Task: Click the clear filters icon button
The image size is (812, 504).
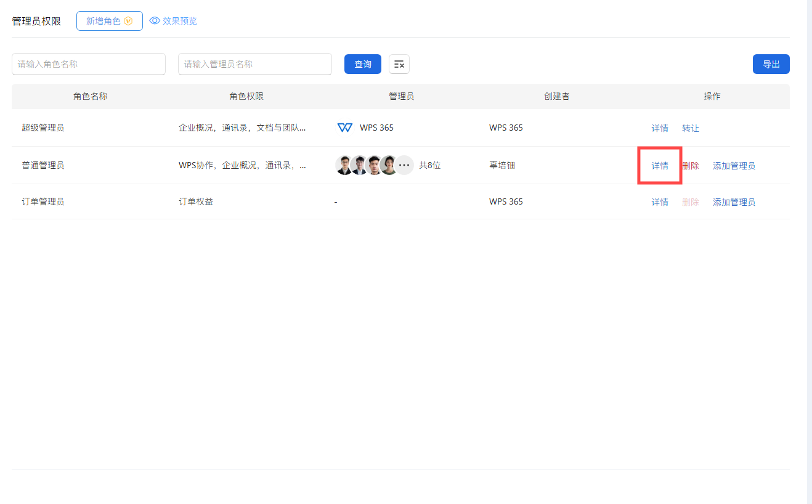Action: pos(399,64)
